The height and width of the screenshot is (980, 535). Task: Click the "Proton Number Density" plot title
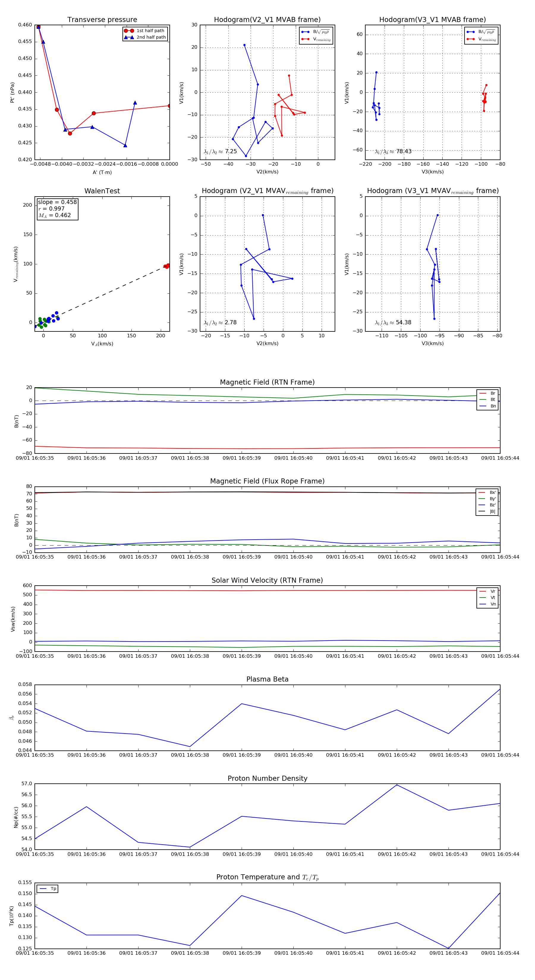point(267,778)
